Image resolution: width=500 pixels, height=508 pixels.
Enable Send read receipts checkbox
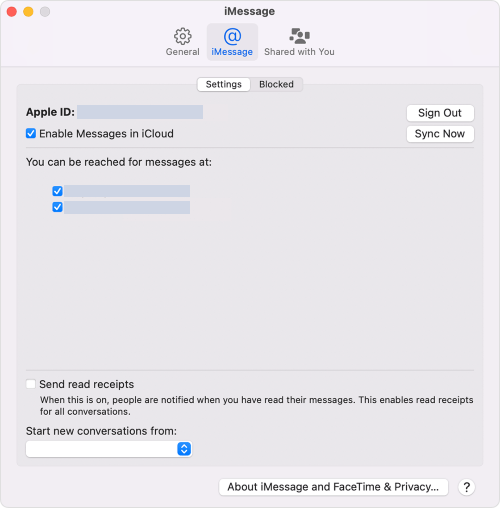tap(31, 384)
